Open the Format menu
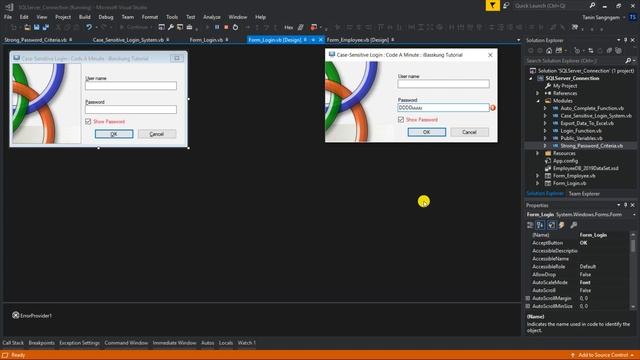Screen dimensions: 640x360 coord(150,17)
